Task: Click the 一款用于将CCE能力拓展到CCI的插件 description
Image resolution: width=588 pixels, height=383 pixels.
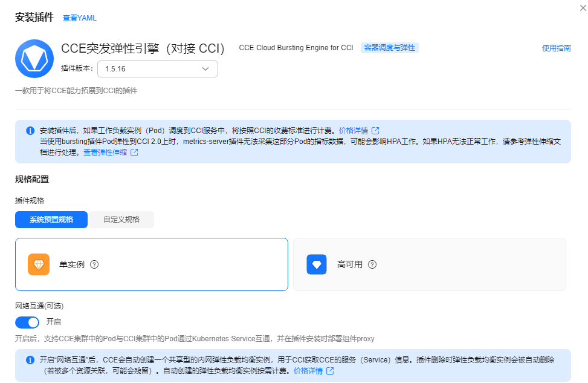Action: [x=76, y=91]
